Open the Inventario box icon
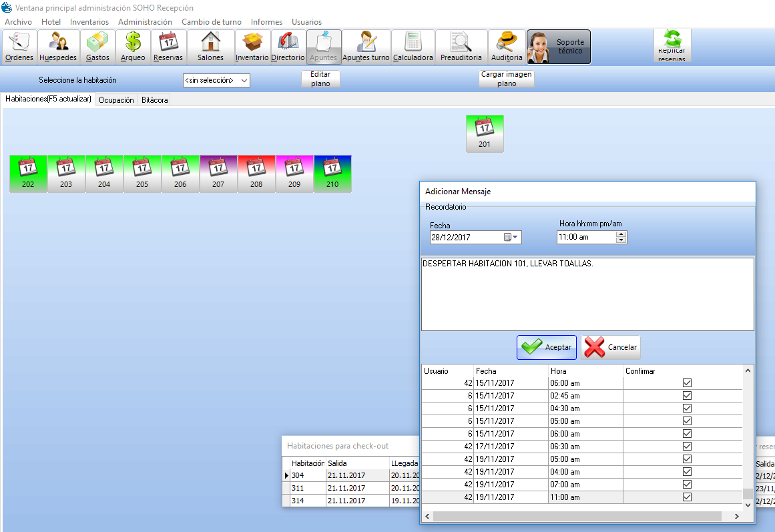 252,47
